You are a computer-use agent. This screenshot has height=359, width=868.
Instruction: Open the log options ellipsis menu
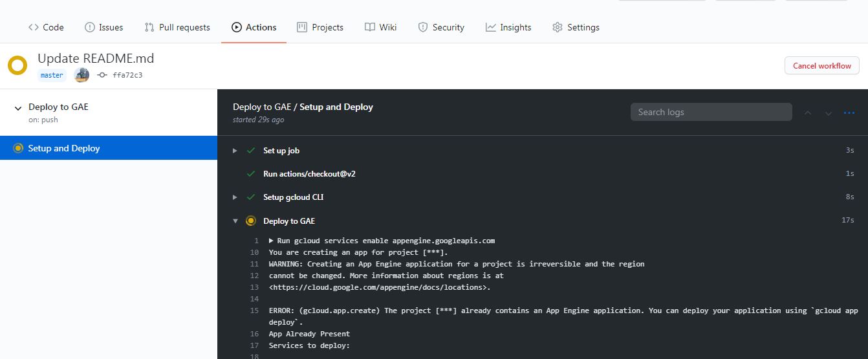[x=849, y=113]
